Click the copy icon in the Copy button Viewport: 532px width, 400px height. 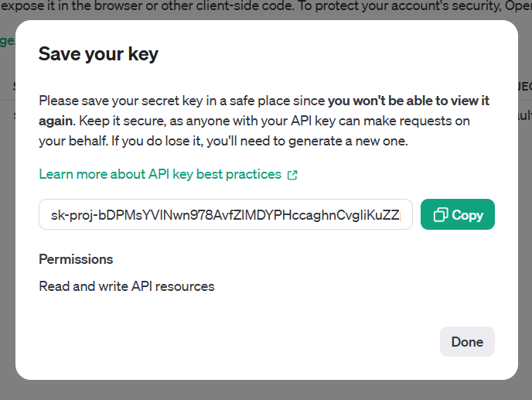pos(441,215)
